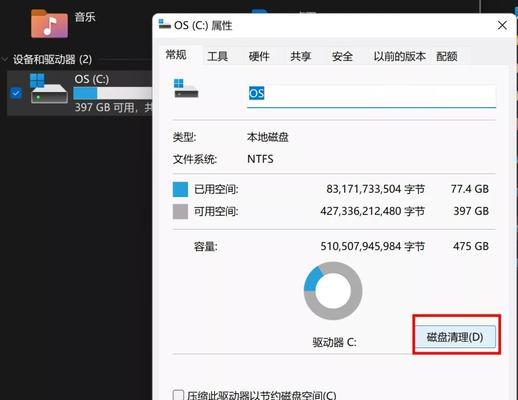Click the gray free space color square
Viewport: 518px width, 400px height.
pyautogui.click(x=180, y=211)
